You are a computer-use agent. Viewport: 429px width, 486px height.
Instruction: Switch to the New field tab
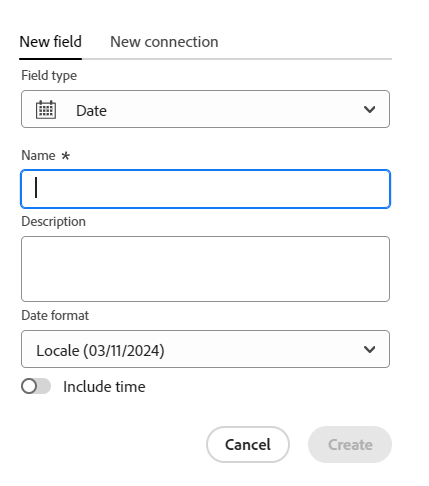[50, 42]
